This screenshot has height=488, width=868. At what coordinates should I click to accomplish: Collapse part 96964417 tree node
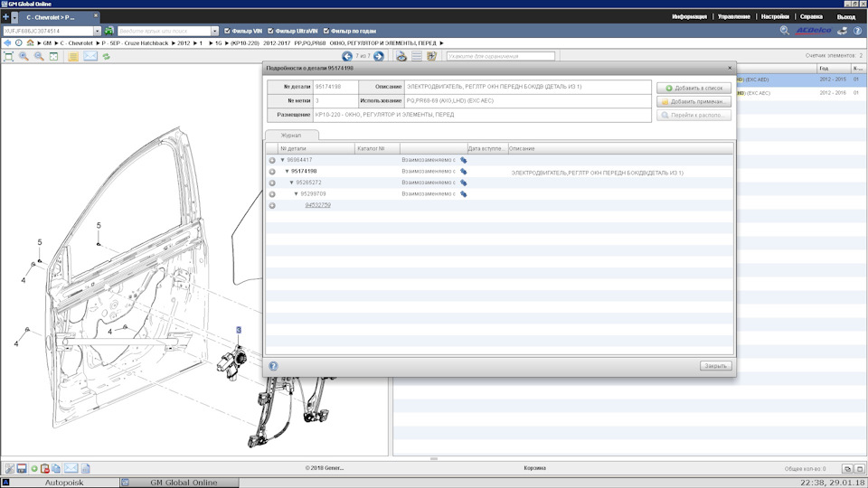(x=282, y=160)
